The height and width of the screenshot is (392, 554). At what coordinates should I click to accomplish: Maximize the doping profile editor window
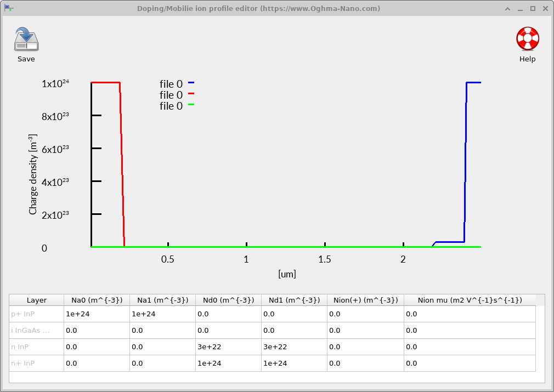(x=533, y=8)
